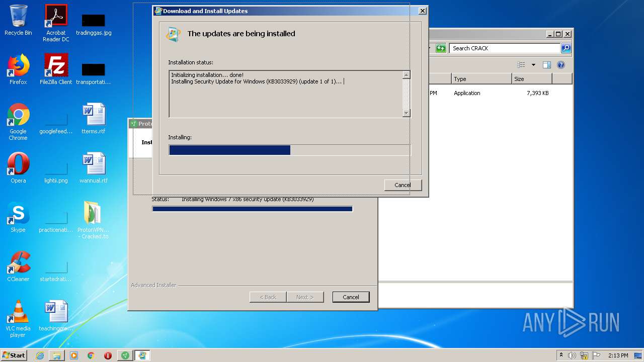Open the VLC media player shortcut

coord(18,319)
